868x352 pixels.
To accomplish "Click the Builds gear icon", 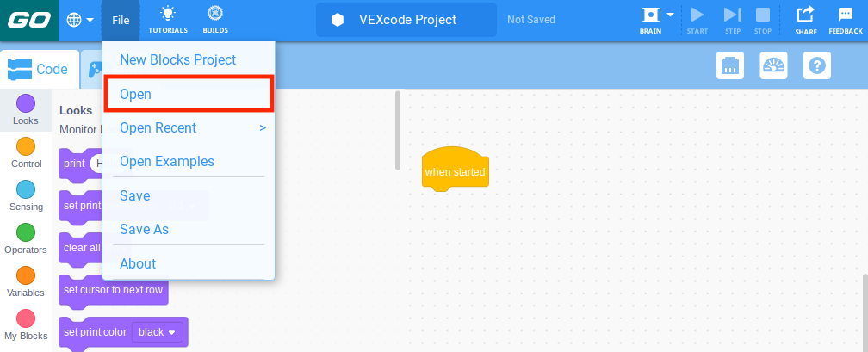I will (215, 15).
